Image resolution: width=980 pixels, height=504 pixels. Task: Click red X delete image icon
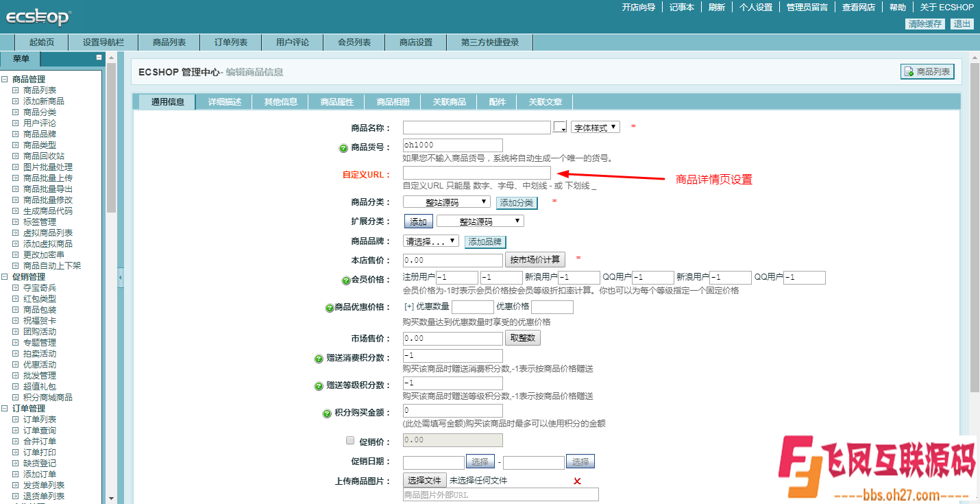[577, 481]
